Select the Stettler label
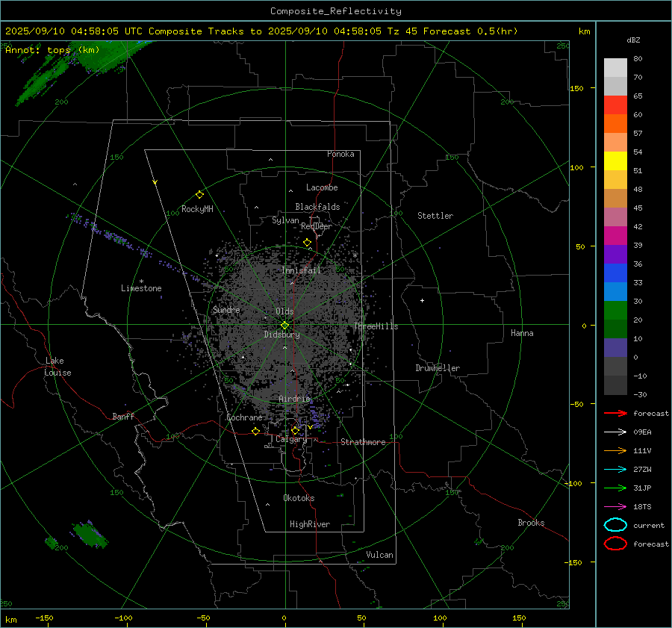Viewport: 672px width, 628px height. click(x=435, y=216)
